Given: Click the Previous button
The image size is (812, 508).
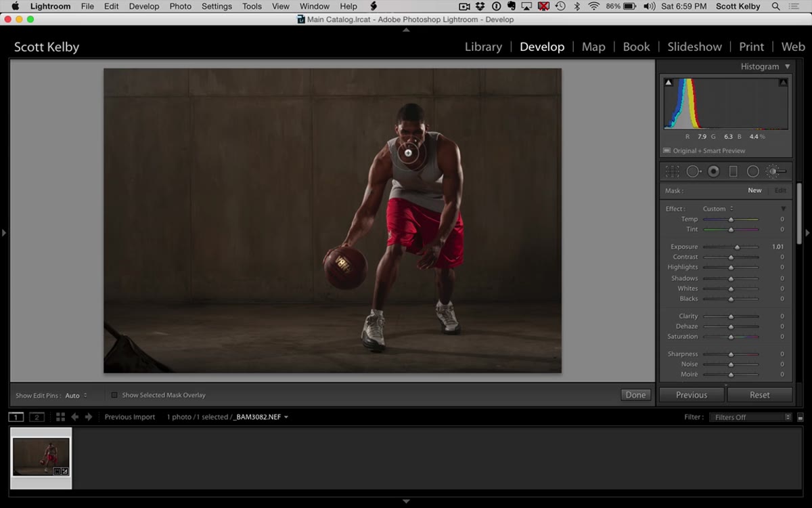Looking at the screenshot, I should pos(692,395).
